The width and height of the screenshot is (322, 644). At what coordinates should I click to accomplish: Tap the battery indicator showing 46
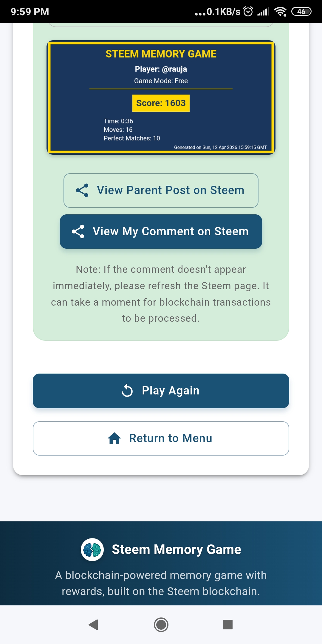click(x=301, y=12)
